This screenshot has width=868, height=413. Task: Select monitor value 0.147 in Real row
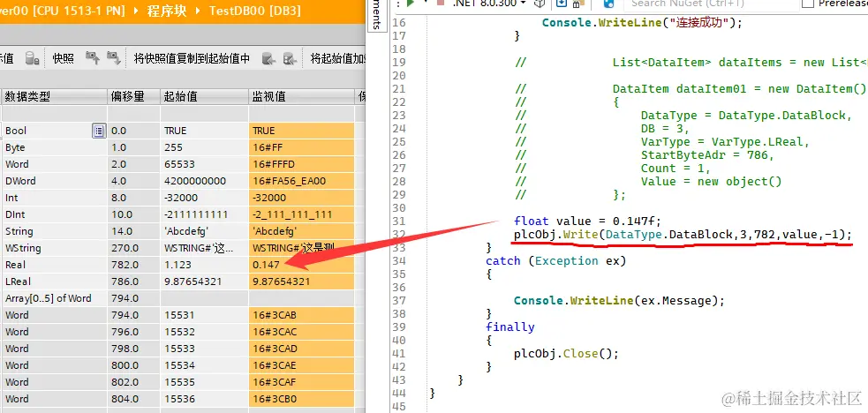[301, 265]
